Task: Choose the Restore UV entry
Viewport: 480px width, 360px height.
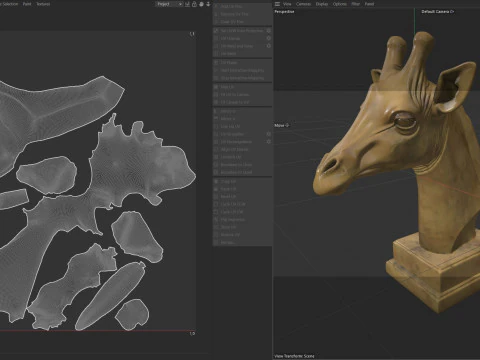Action: click(242, 235)
